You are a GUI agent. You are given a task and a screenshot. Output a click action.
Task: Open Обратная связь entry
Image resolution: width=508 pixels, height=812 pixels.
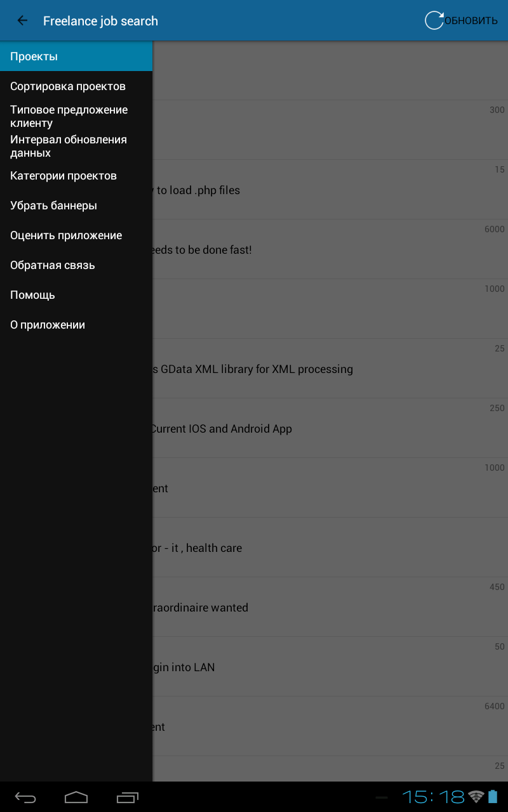76,265
